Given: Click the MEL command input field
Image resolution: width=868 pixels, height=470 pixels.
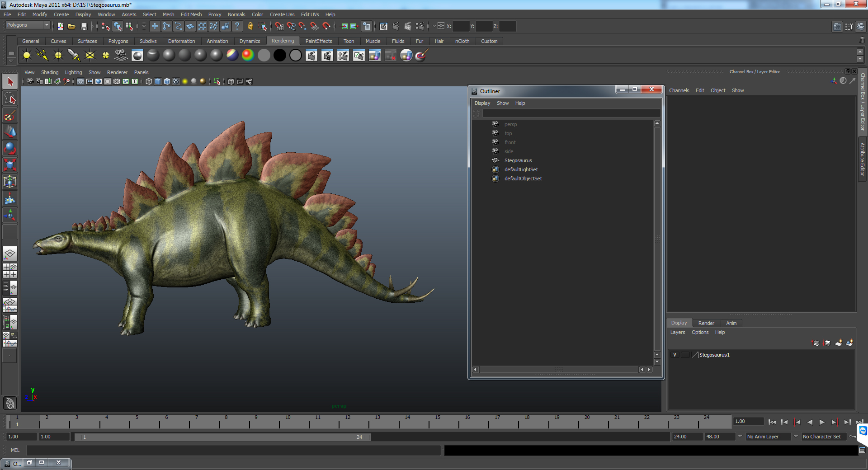Looking at the screenshot, I should [x=233, y=450].
